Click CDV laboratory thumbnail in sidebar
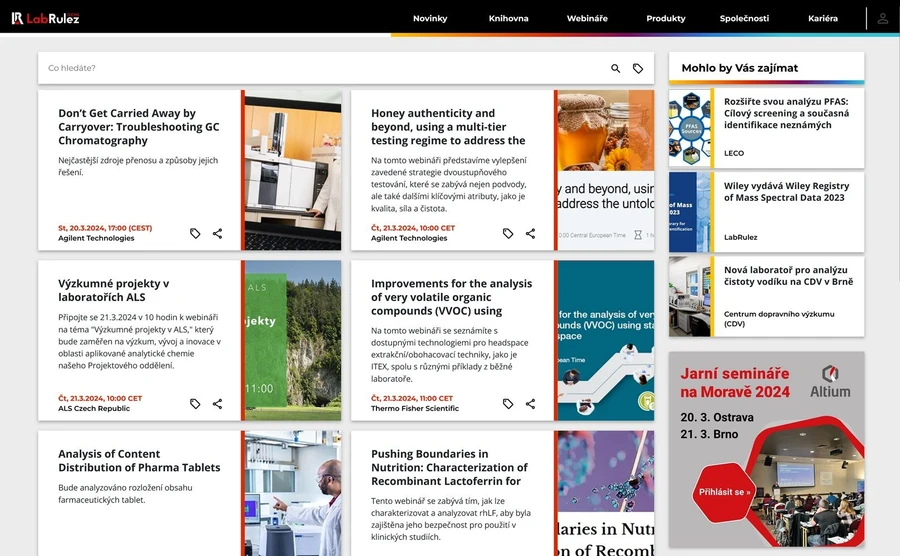This screenshot has height=556, width=900. [689, 297]
